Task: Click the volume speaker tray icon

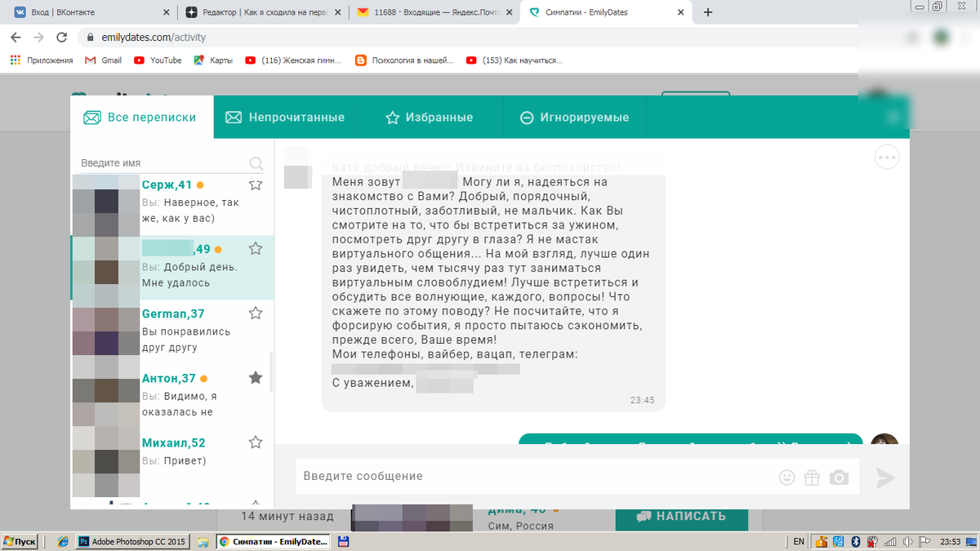Action: point(906,541)
